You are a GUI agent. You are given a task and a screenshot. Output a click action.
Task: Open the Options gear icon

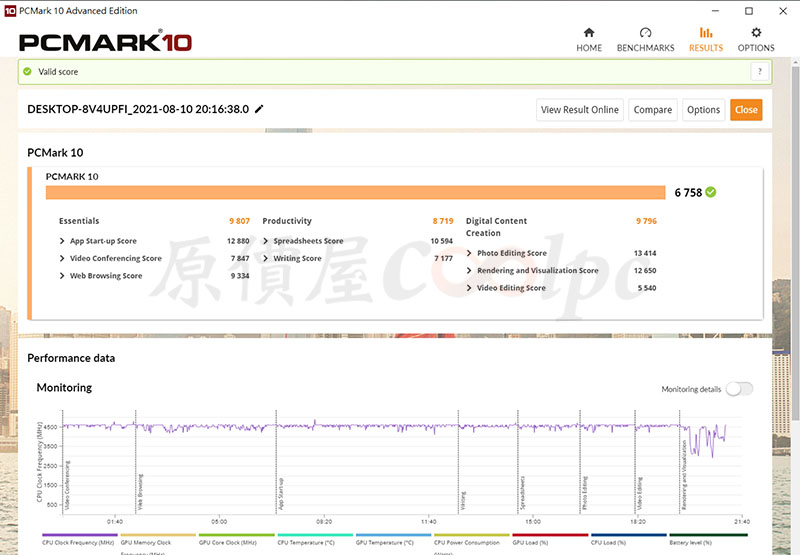tap(756, 33)
